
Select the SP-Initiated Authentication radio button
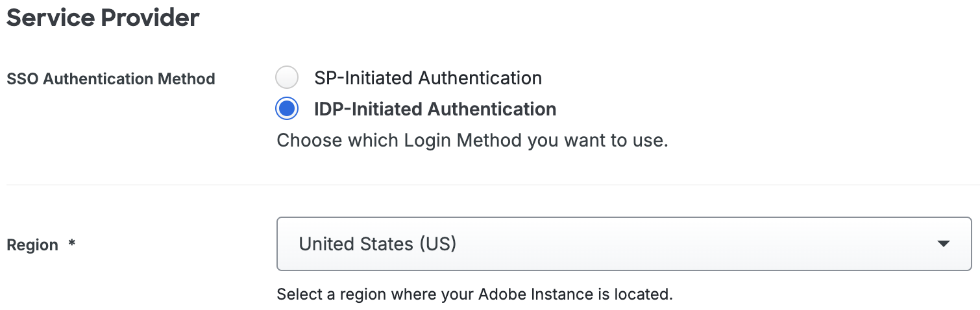point(287,78)
